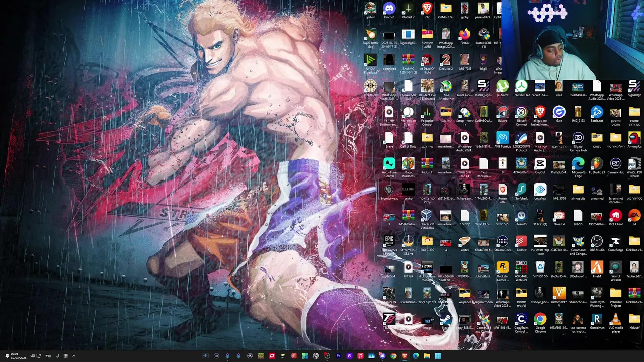Open the VLC media player shortcut

point(616,323)
